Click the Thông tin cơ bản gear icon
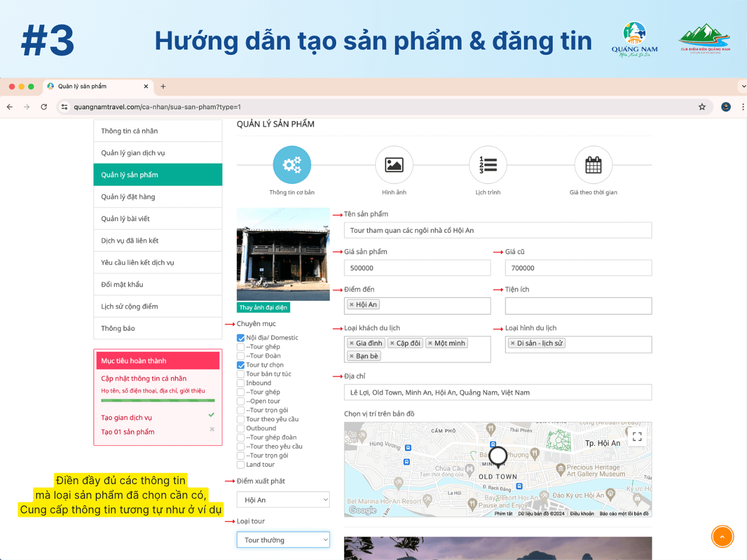Screen dimensions: 747x560 [x=292, y=165]
